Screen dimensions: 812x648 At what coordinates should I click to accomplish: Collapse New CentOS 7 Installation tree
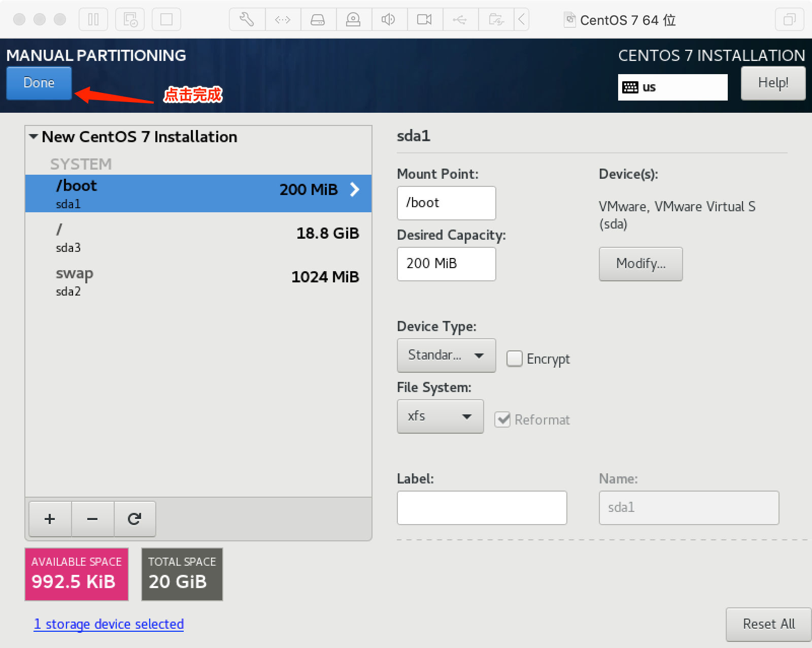tap(33, 137)
